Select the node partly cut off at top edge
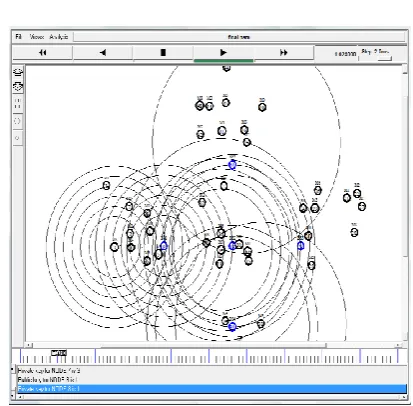Image resolution: width=413 pixels, height=406 pixels. pyautogui.click(x=227, y=68)
